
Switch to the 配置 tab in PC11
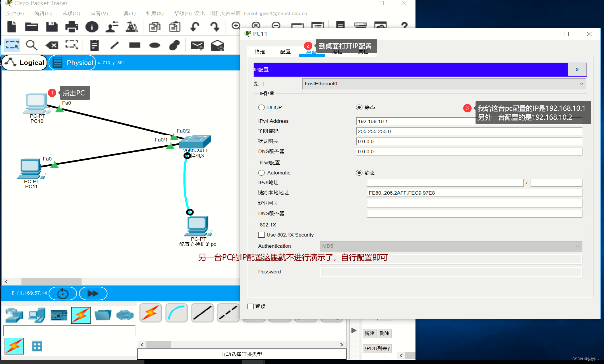285,52
